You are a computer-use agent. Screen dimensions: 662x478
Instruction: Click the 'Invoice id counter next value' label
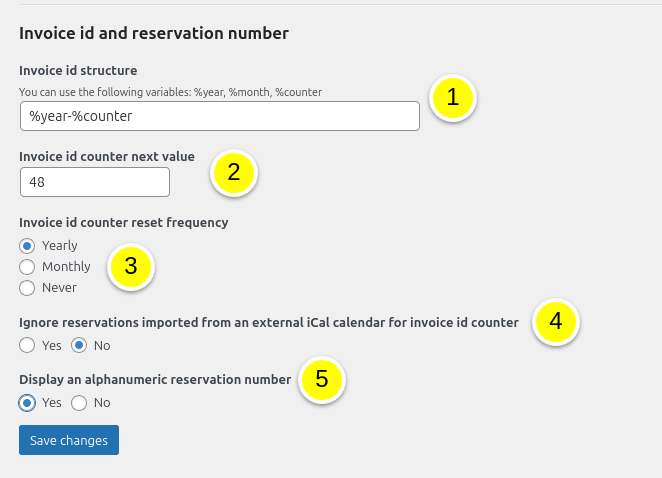tap(107, 156)
